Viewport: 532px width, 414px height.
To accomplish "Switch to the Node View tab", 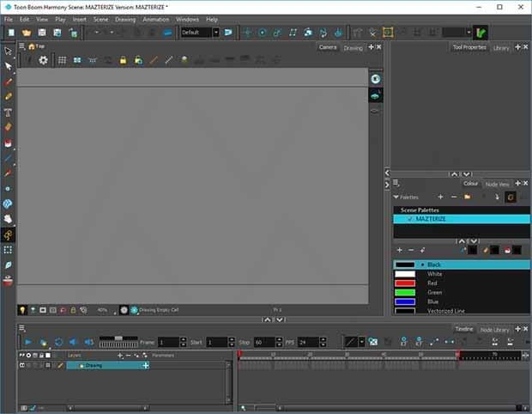I will 497,184.
